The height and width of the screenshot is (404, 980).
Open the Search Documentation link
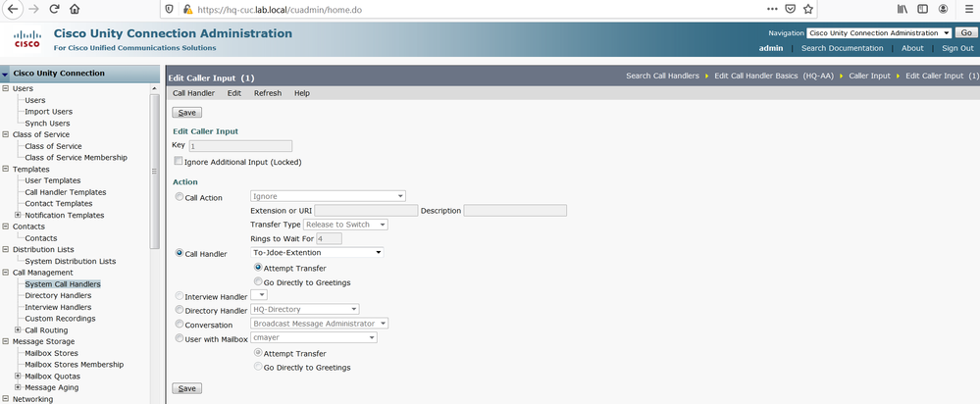point(842,48)
